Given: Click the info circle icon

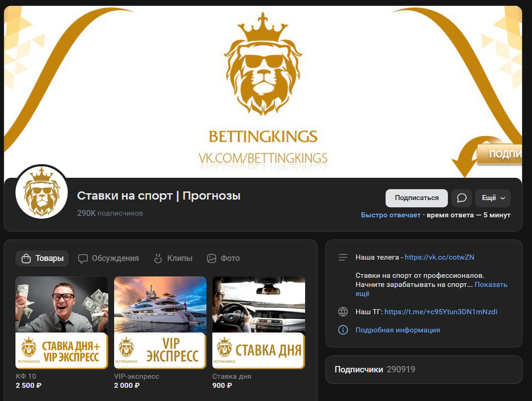Looking at the screenshot, I should click(343, 330).
